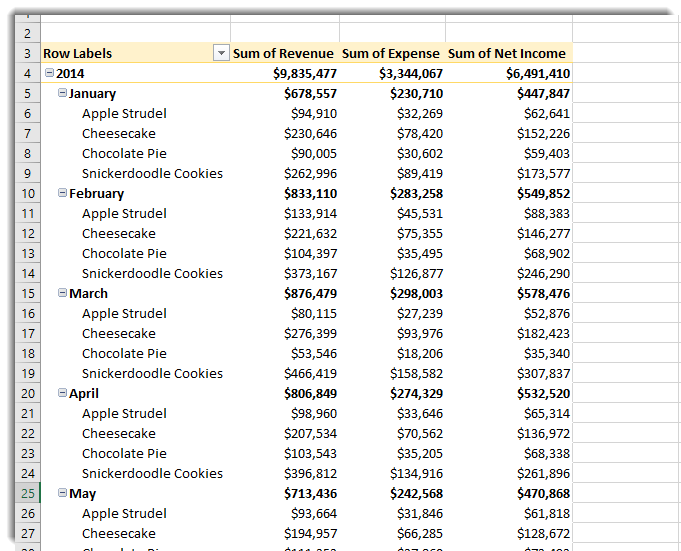The height and width of the screenshot is (551, 681).
Task: Collapse the May group
Action: point(63,493)
